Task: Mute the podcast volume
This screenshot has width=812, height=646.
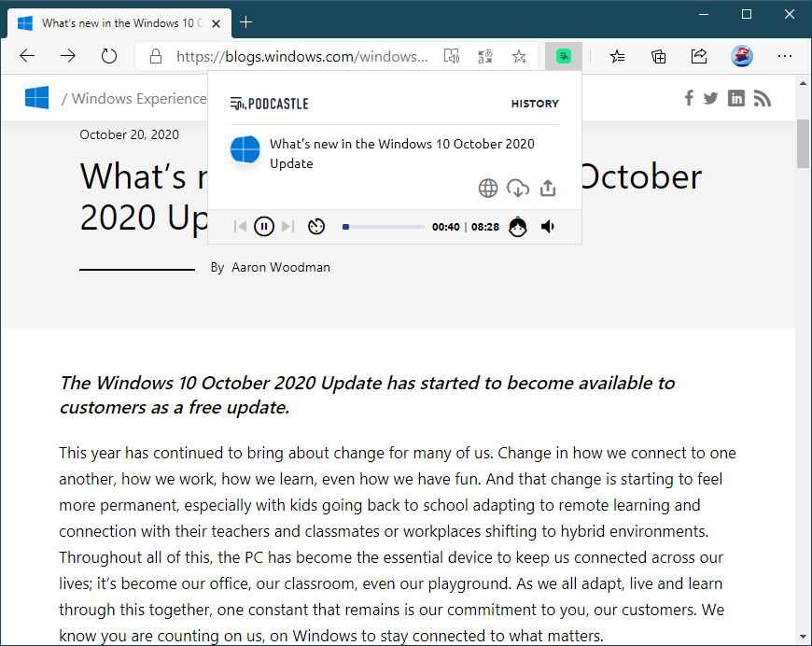Action: click(548, 227)
